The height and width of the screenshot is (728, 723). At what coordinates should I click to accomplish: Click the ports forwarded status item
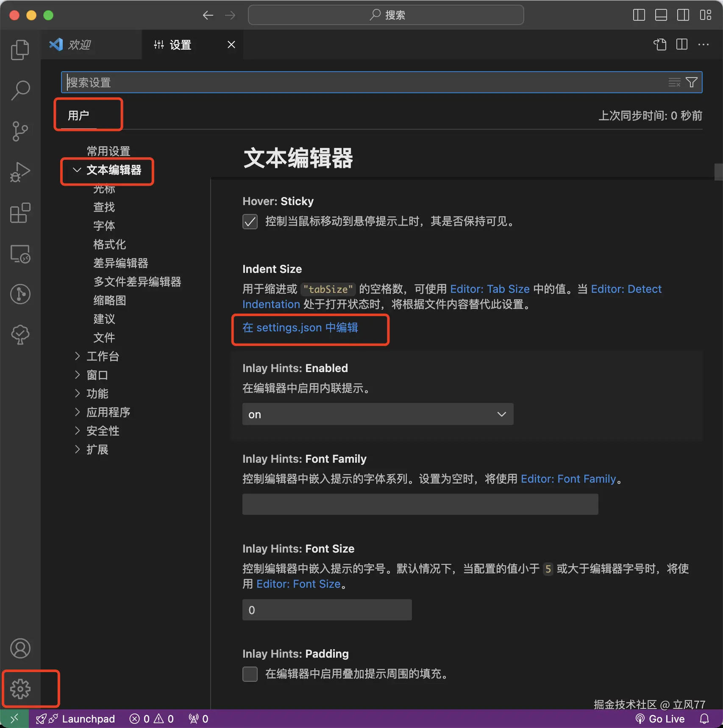(x=198, y=719)
